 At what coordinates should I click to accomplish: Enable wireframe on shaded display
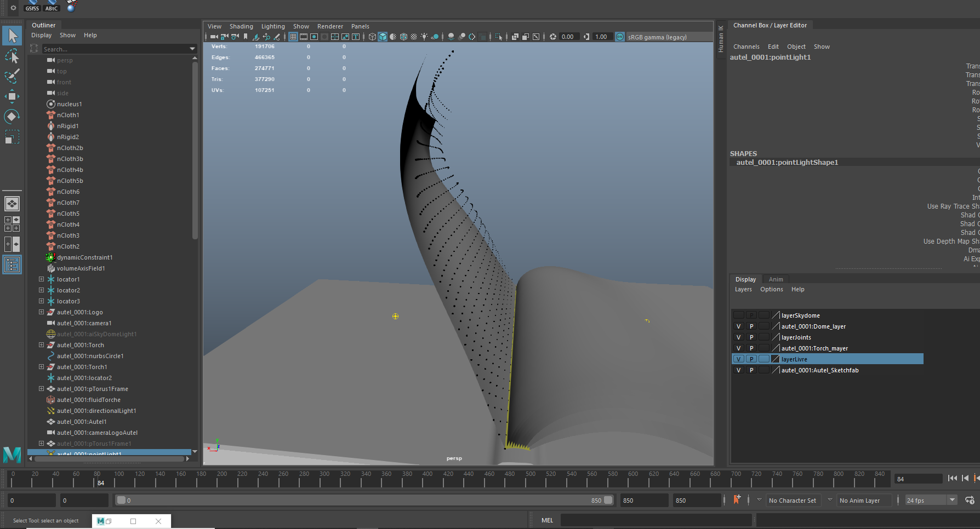393,37
